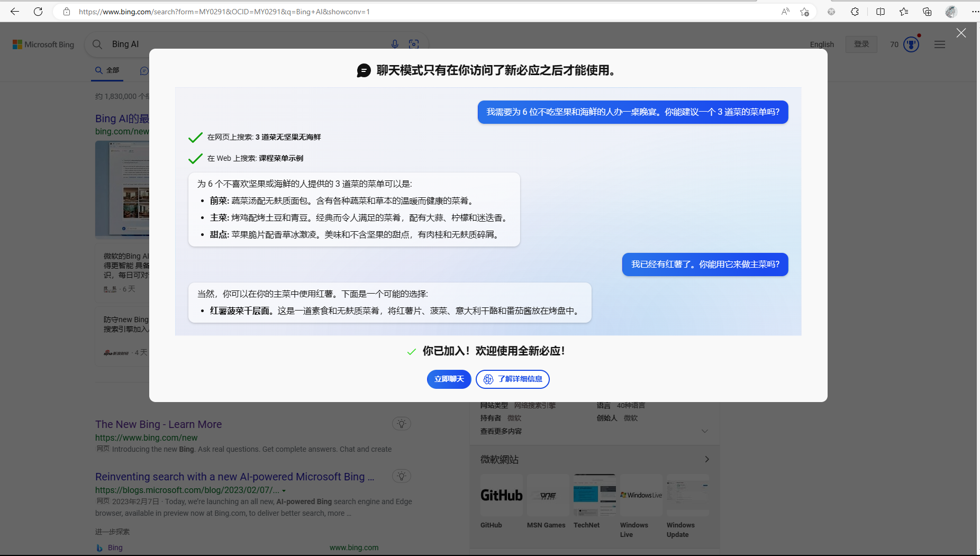Click the 甜点 bullet line in reply
The height and width of the screenshot is (556, 980).
355,235
